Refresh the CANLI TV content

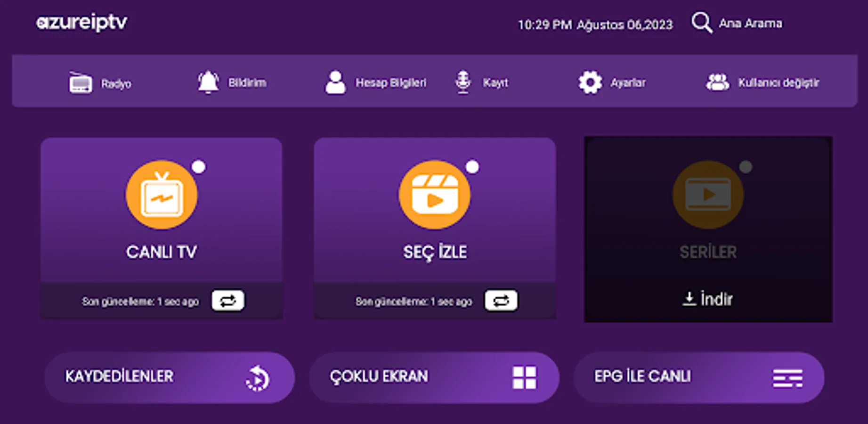(x=228, y=300)
